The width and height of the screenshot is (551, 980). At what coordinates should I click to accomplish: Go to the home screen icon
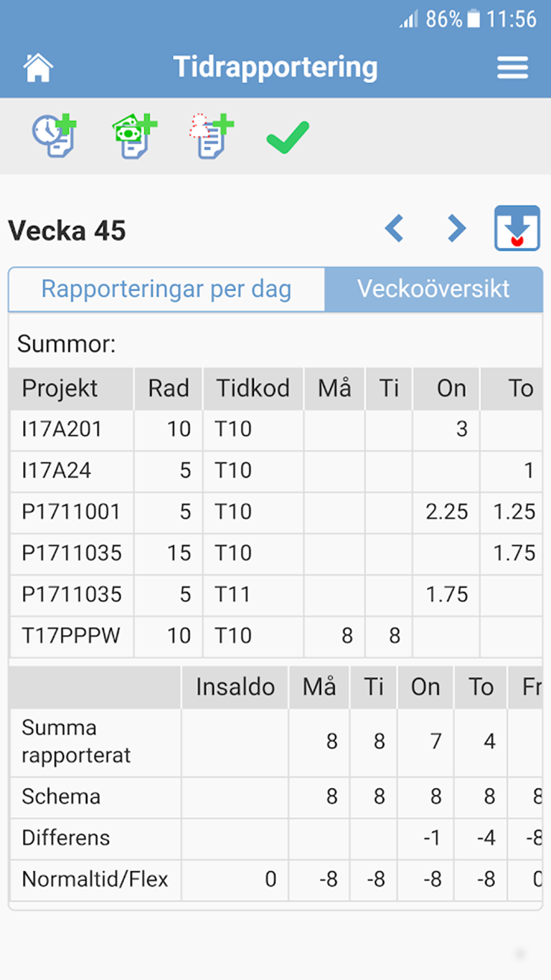tap(38, 68)
